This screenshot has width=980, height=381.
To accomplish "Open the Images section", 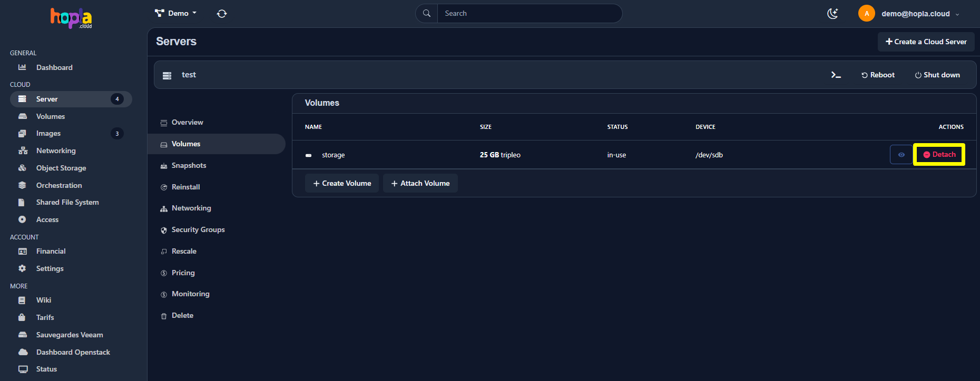I will pyautogui.click(x=48, y=134).
